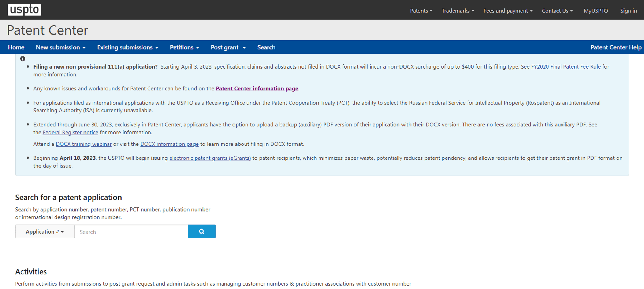Click the Patent Center page title
This screenshot has width=644, height=289.
tap(48, 30)
